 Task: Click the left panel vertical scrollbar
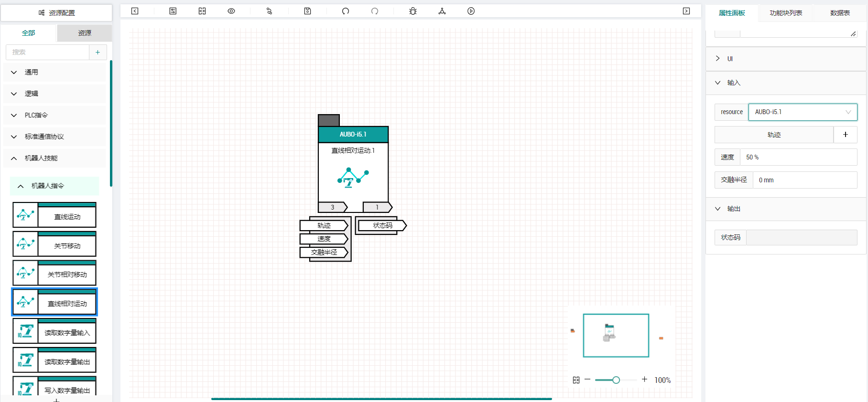tap(111, 123)
